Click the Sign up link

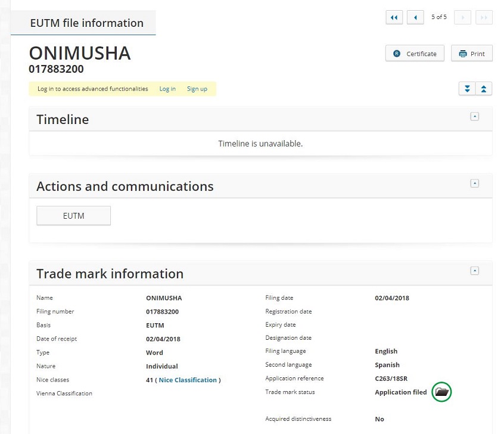coord(197,89)
